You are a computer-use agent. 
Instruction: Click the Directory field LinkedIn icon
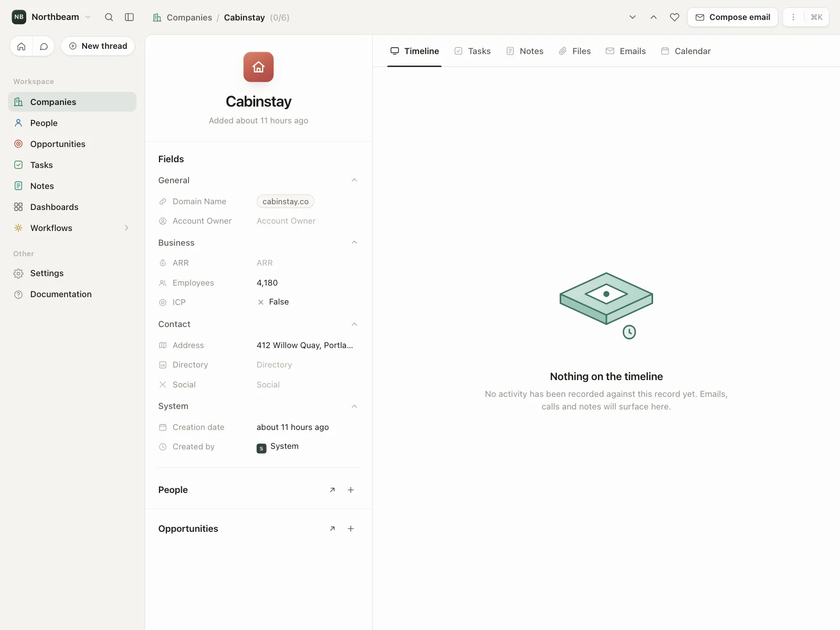(x=163, y=365)
